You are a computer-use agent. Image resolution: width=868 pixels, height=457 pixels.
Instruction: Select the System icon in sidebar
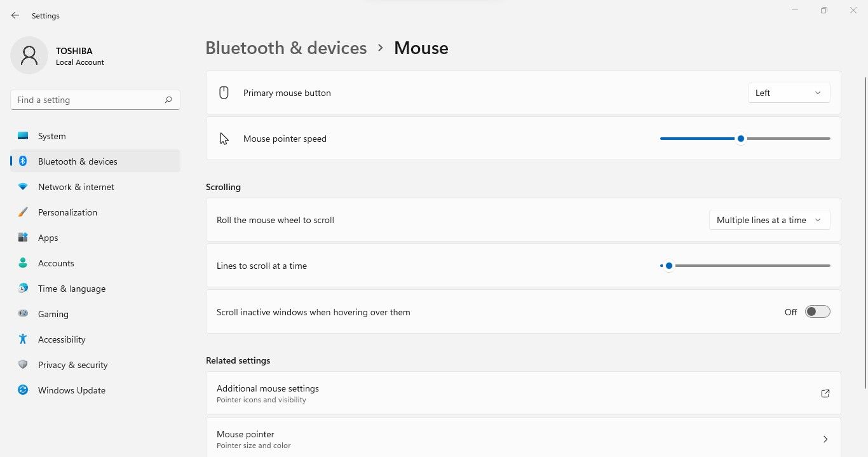point(24,135)
